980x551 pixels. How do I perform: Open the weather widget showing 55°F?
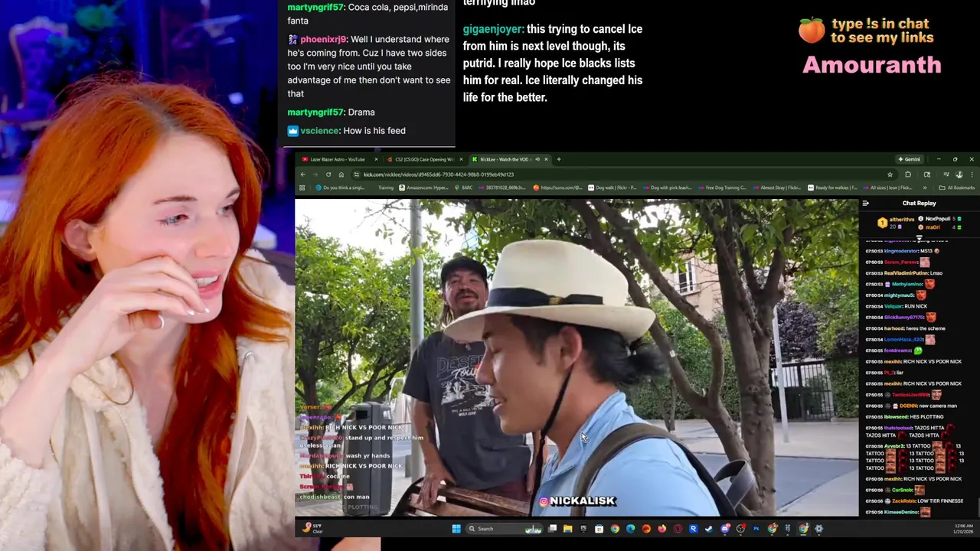[x=313, y=528]
